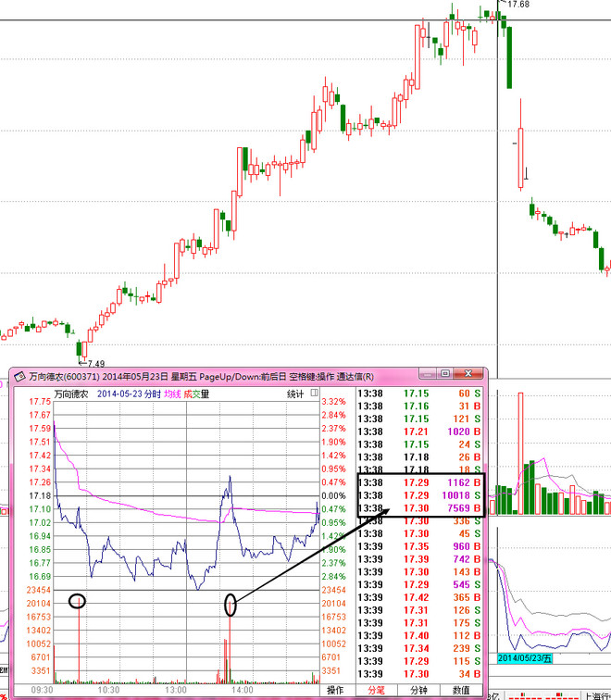This screenshot has height=700, width=611.
Task: Maximize the 万向德农 intraday popup window
Action: tap(445, 373)
